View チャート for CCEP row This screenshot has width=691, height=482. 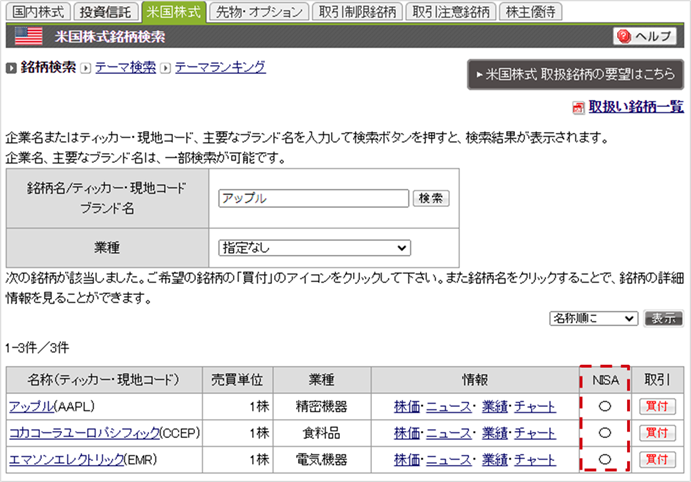coord(535,433)
